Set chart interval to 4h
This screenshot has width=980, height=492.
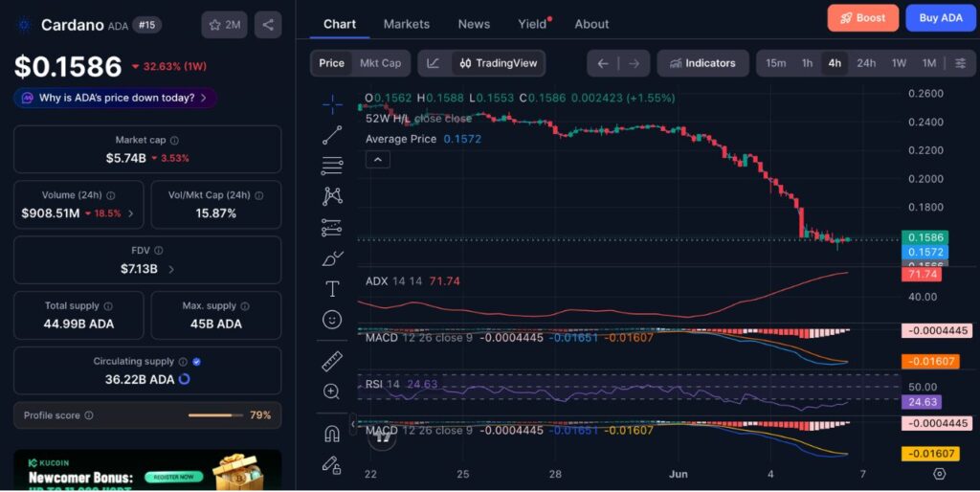[835, 63]
